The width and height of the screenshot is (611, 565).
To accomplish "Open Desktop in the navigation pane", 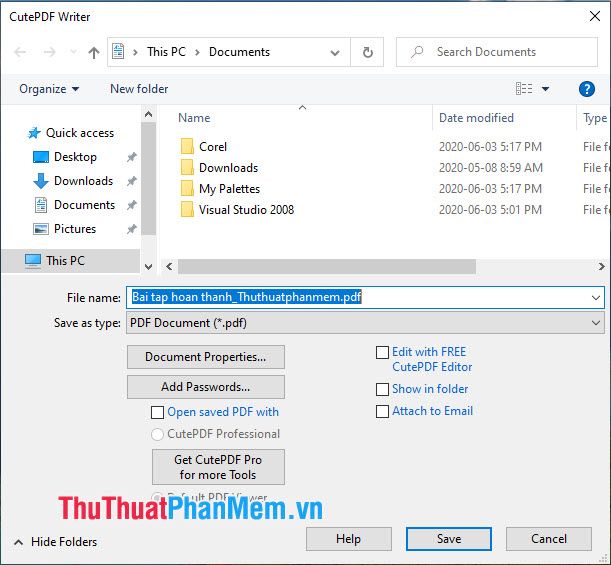I will coord(75,157).
